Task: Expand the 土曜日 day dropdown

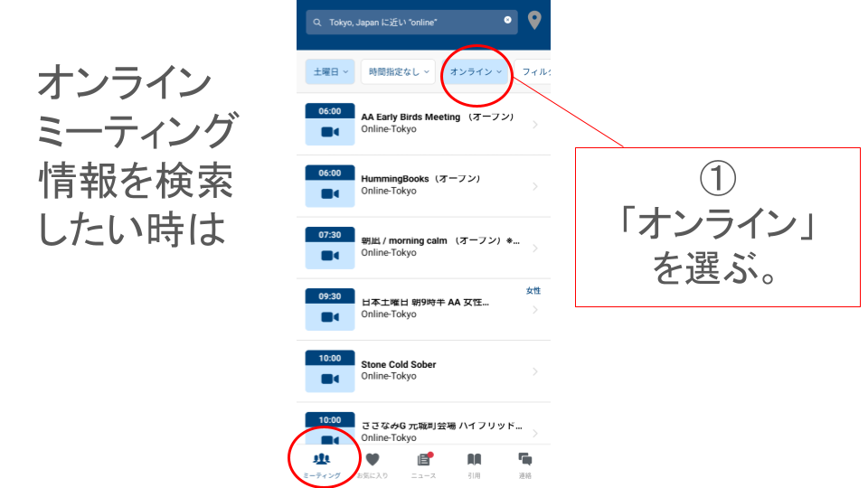Action: 330,71
